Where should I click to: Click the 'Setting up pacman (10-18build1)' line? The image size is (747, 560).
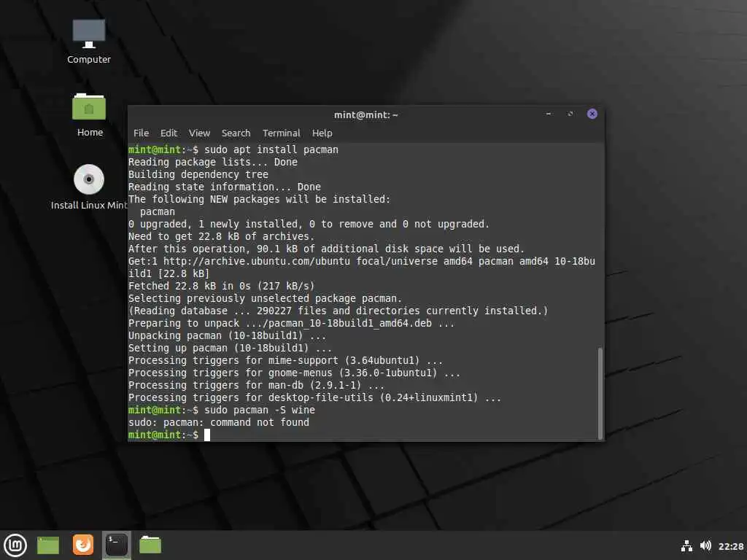coord(230,348)
